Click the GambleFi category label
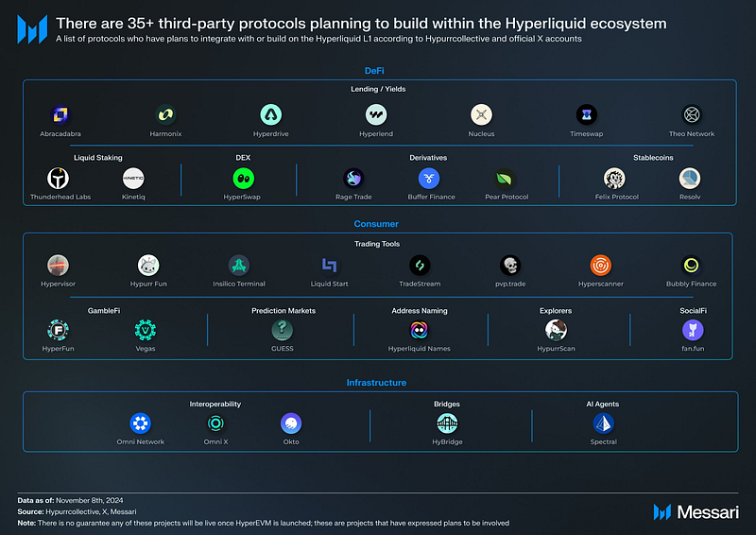 104,311
